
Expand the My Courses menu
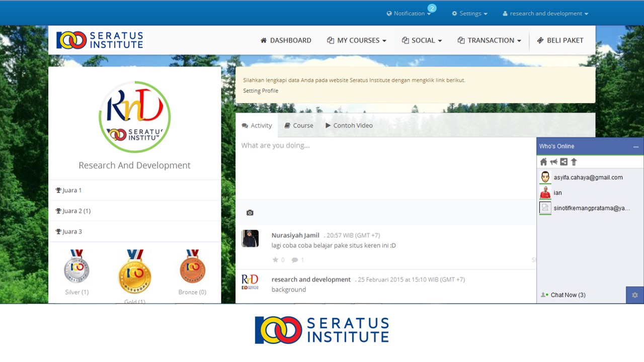click(x=357, y=40)
